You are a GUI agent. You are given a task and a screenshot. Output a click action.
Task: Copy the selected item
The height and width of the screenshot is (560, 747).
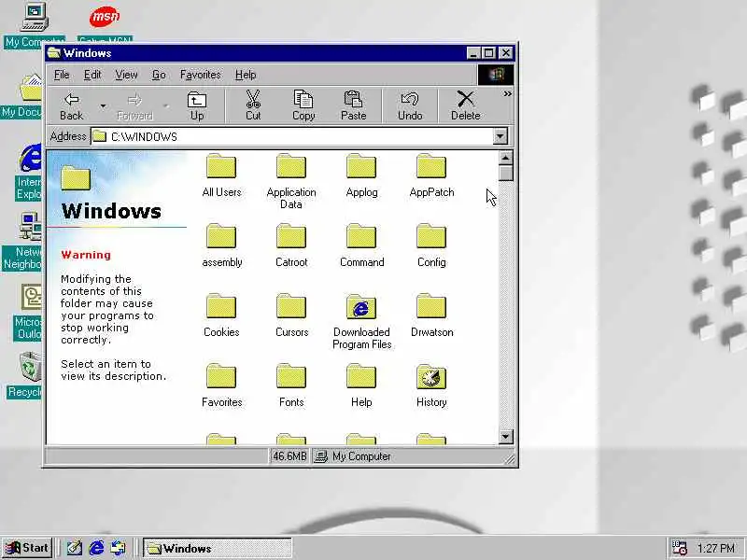pyautogui.click(x=303, y=105)
